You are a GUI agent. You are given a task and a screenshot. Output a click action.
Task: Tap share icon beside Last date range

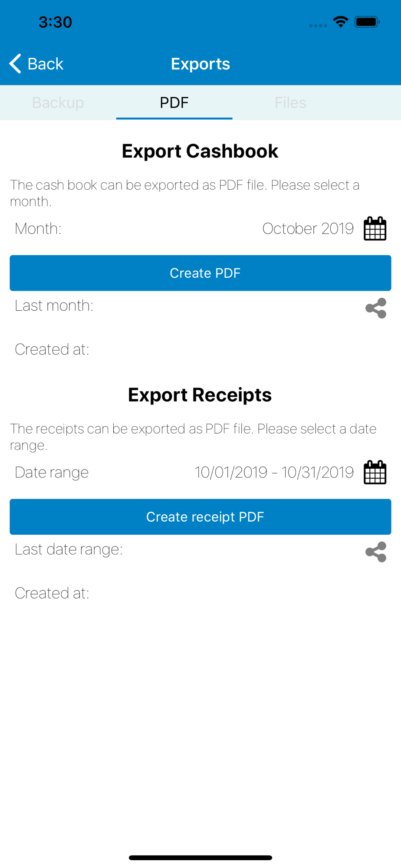click(x=376, y=552)
